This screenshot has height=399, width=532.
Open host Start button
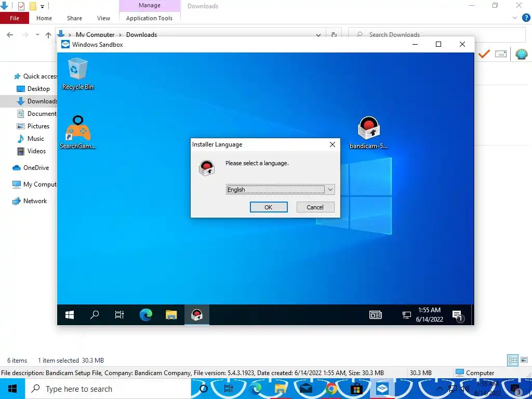12,389
